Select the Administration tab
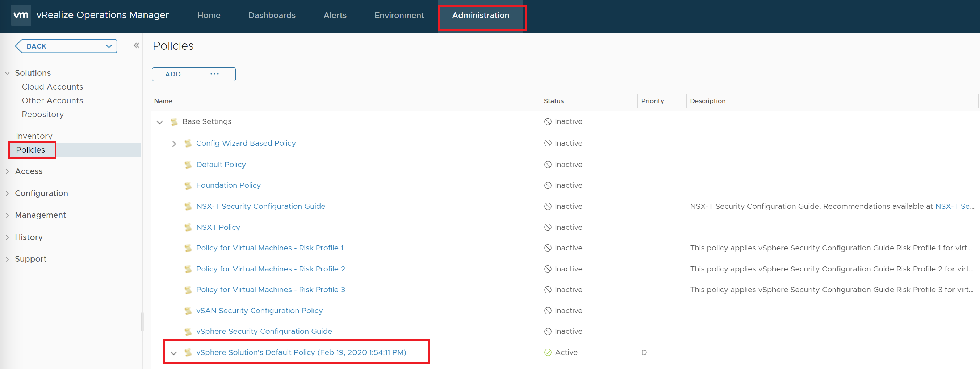 [x=481, y=15]
